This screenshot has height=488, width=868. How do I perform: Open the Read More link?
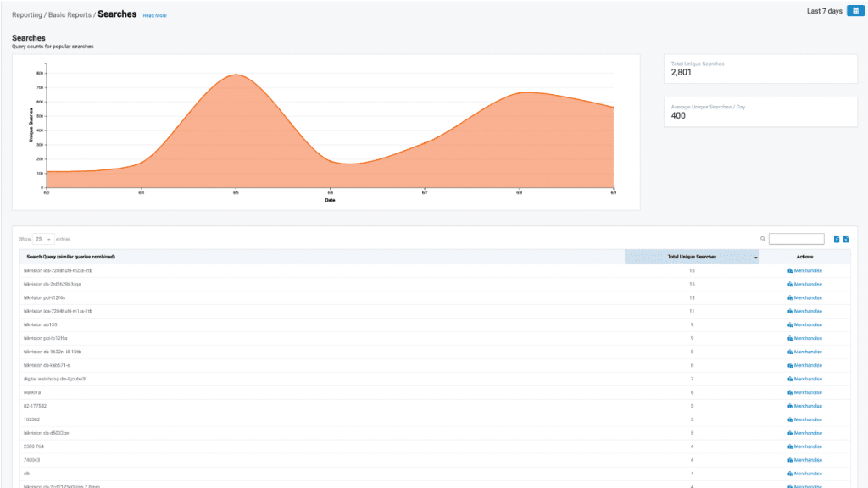point(153,14)
